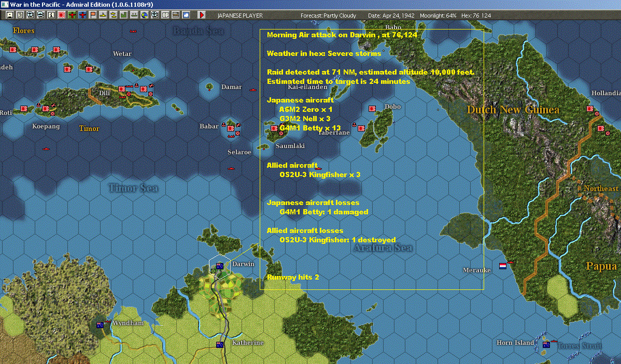
Task: Select the orange flag toolbar icon
Action: (93, 15)
